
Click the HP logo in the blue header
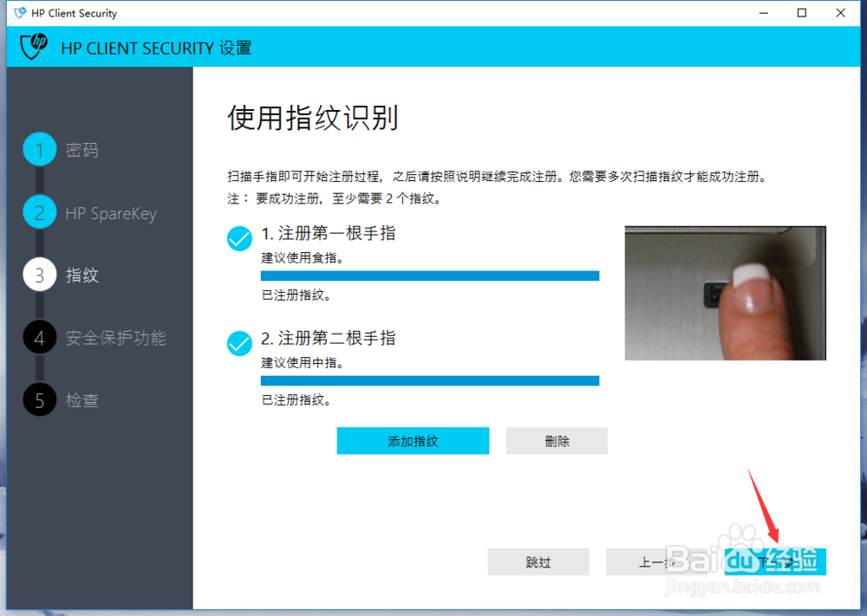tap(33, 47)
